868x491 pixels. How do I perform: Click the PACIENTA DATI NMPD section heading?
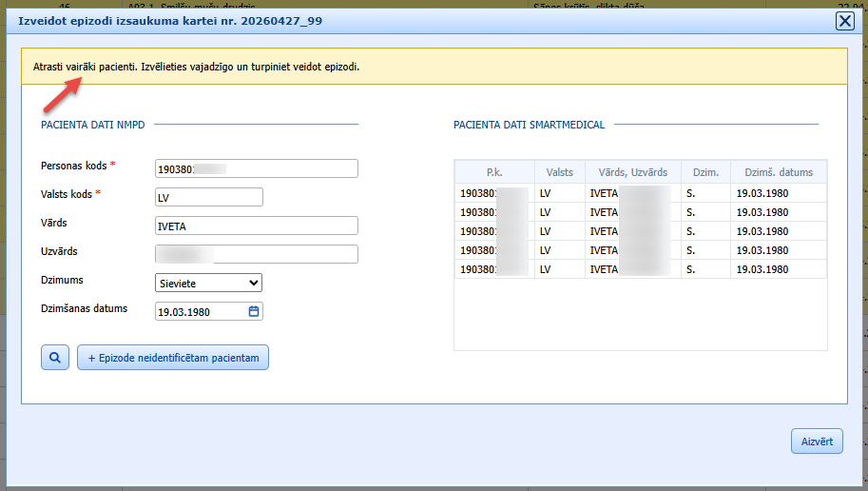(93, 125)
